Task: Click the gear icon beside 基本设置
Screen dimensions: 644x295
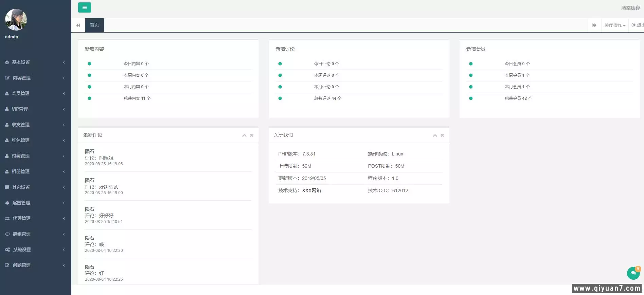Action: pos(7,62)
